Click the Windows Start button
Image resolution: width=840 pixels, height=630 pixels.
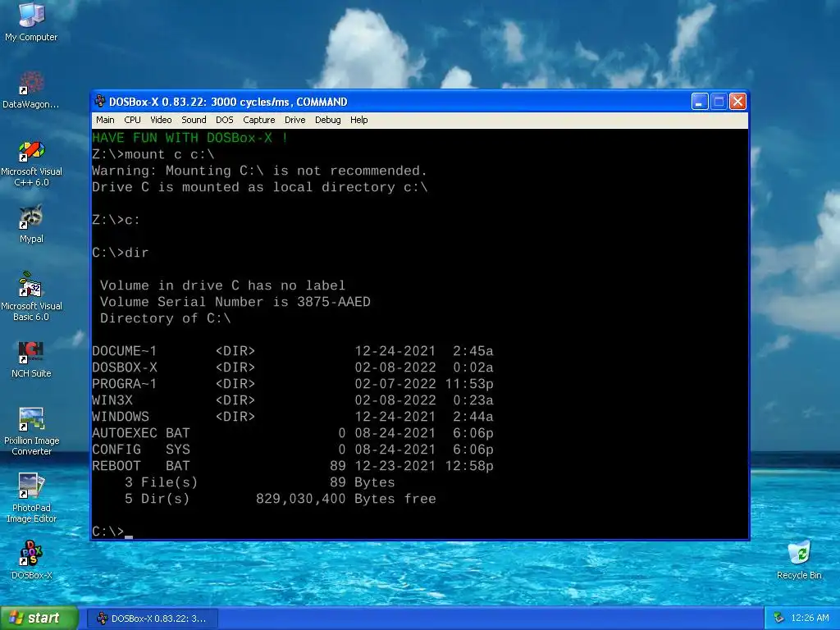click(x=39, y=619)
